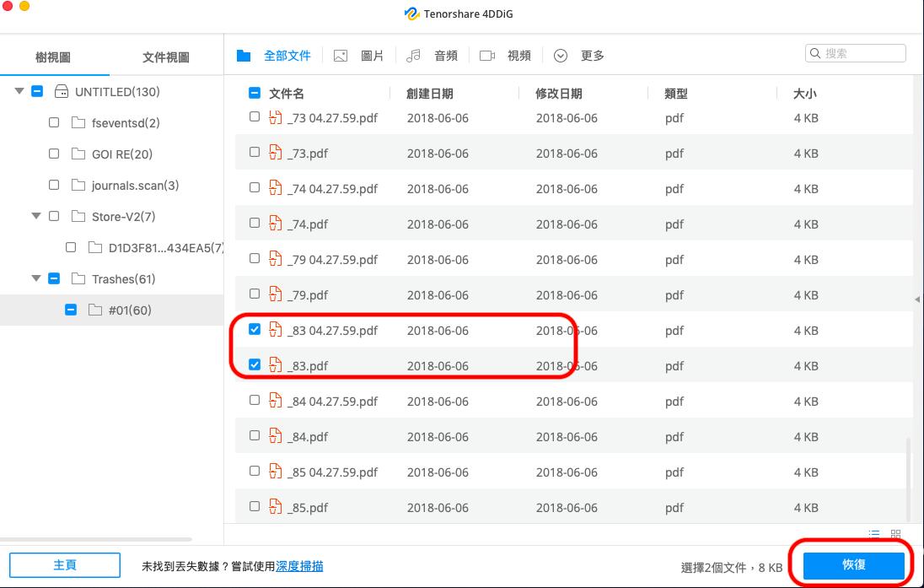Sort by Created Date (創建日期) column header
This screenshot has height=588, width=924.
point(430,94)
